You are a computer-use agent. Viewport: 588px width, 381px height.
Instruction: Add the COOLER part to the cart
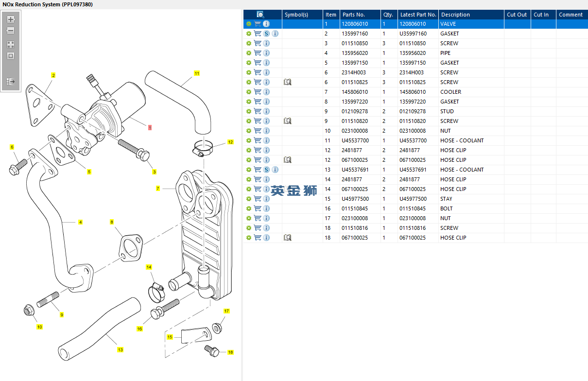258,92
